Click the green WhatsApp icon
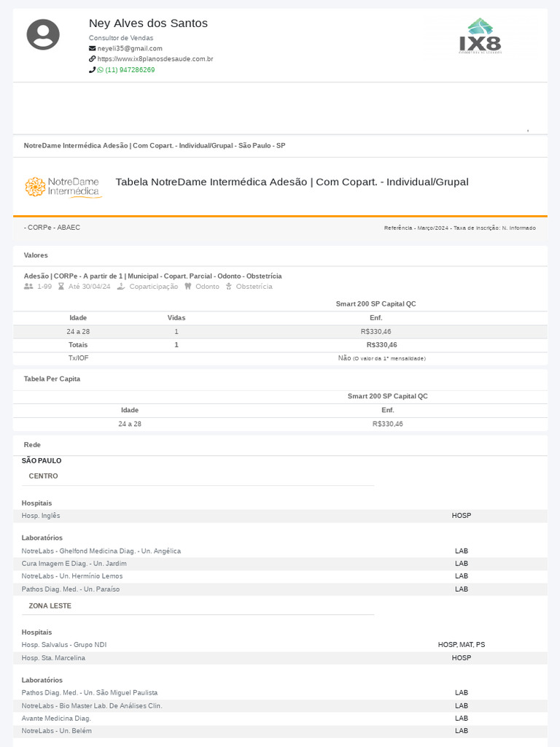The width and height of the screenshot is (560, 747). 101,70
